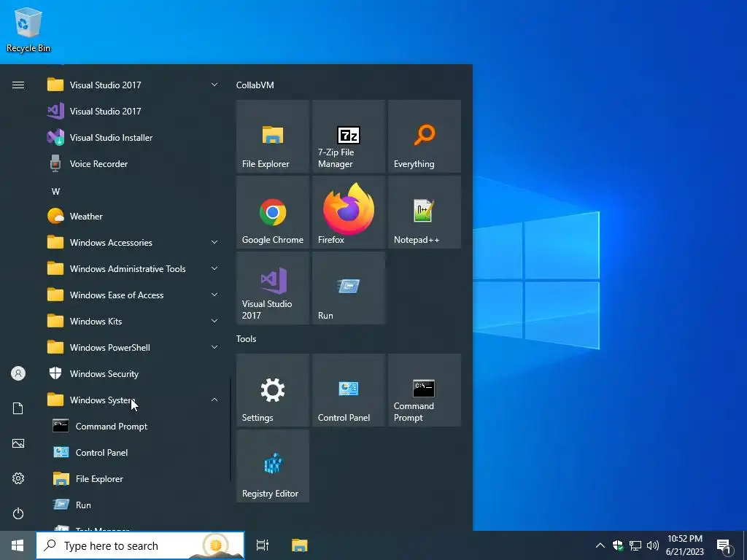
Task: Expand the Start menu hamburger button
Action: 18,85
